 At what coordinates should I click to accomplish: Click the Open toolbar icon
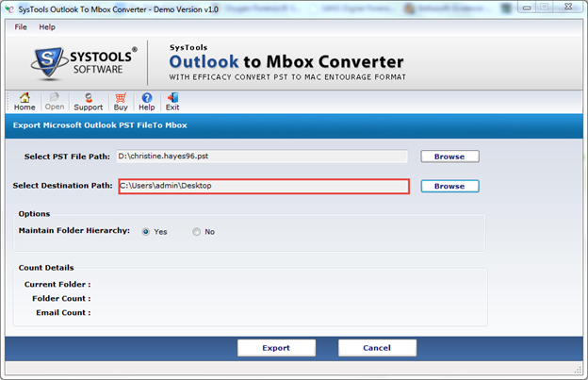click(55, 102)
